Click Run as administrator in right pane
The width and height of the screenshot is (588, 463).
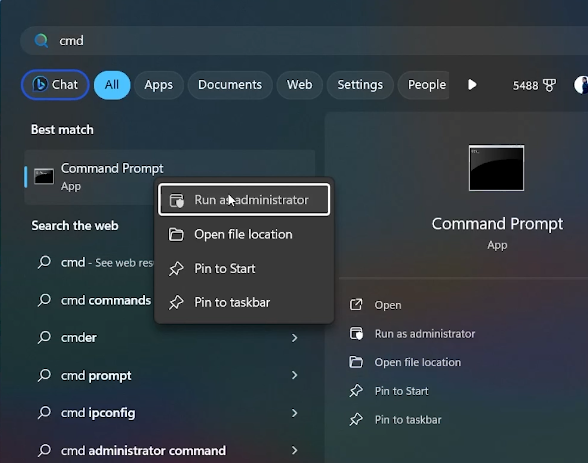click(x=425, y=334)
